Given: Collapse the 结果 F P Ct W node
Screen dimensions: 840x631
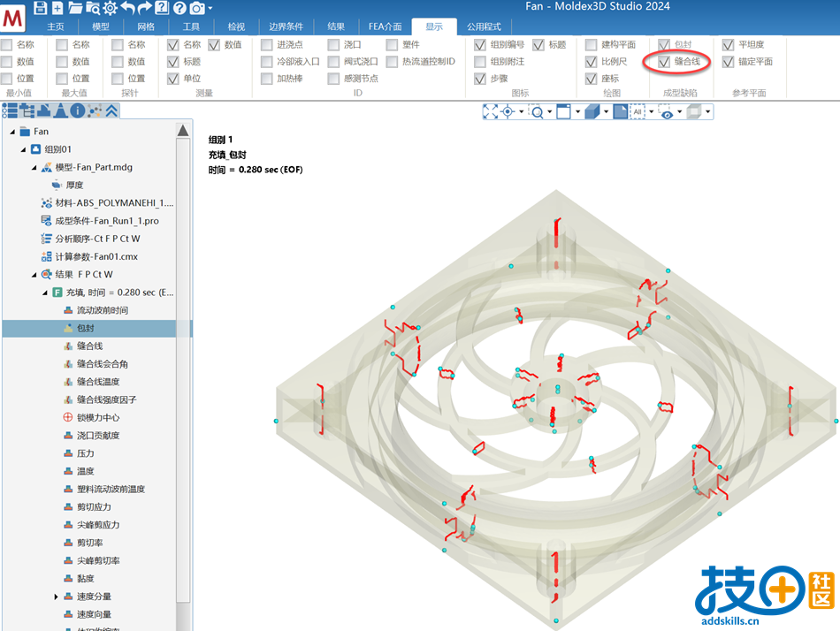Looking at the screenshot, I should pyautogui.click(x=34, y=275).
